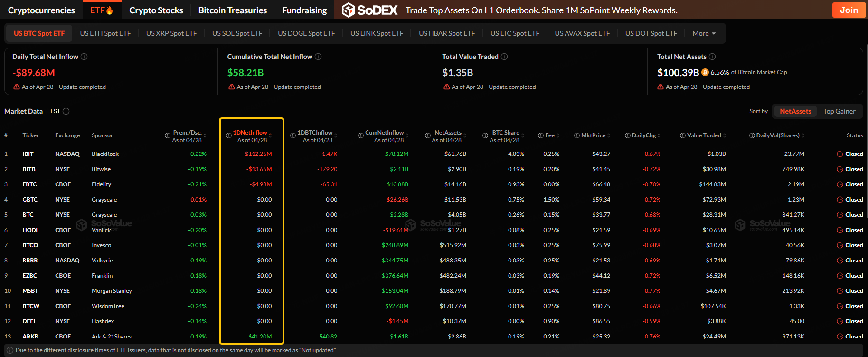Click the clock status icon in the IBIT row
The height and width of the screenshot is (357, 868).
tap(840, 154)
